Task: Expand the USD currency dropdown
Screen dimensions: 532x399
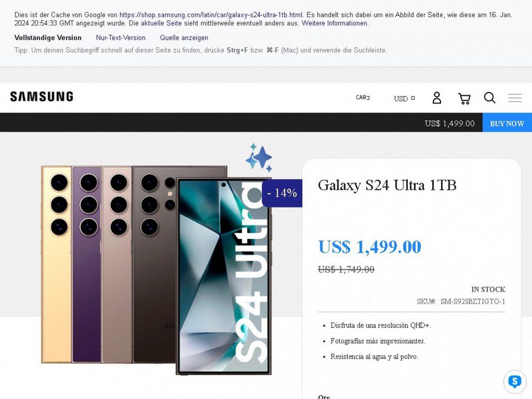Action: click(x=404, y=99)
